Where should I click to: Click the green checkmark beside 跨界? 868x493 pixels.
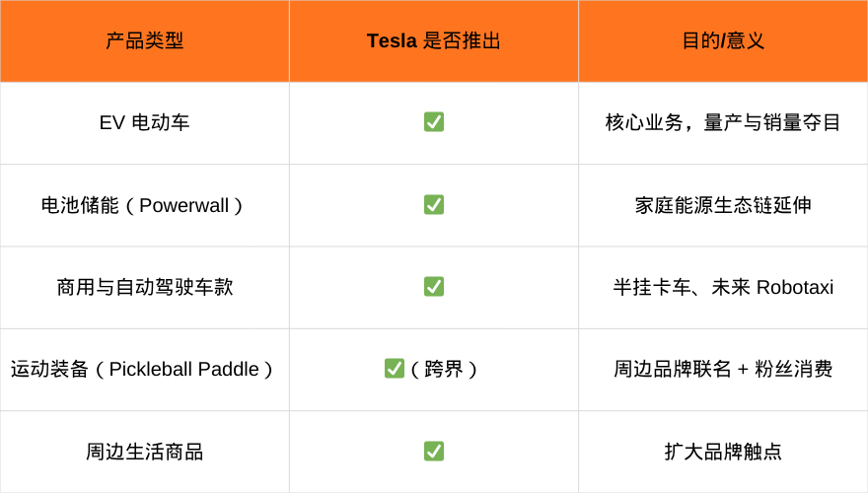click(x=395, y=369)
